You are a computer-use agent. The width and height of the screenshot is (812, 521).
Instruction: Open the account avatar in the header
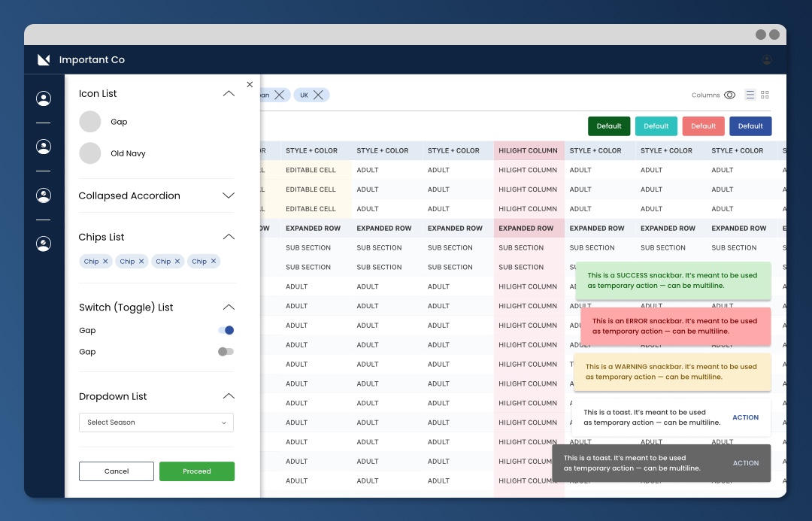click(x=767, y=59)
